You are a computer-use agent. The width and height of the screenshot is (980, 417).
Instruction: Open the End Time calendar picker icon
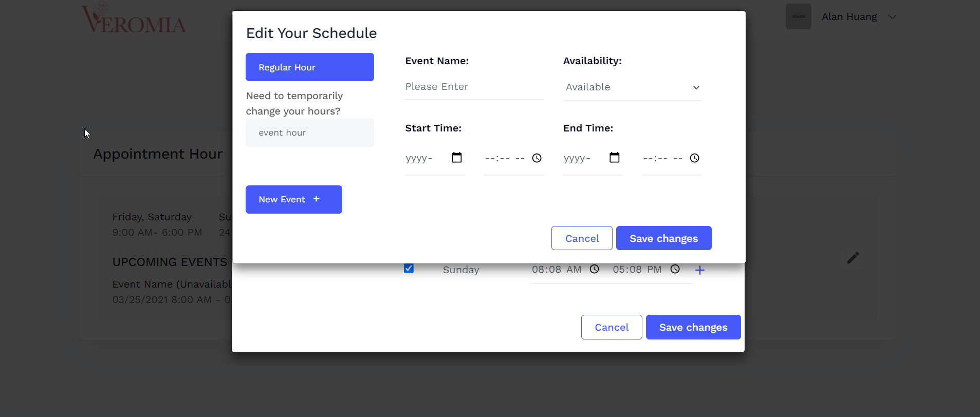pos(615,158)
